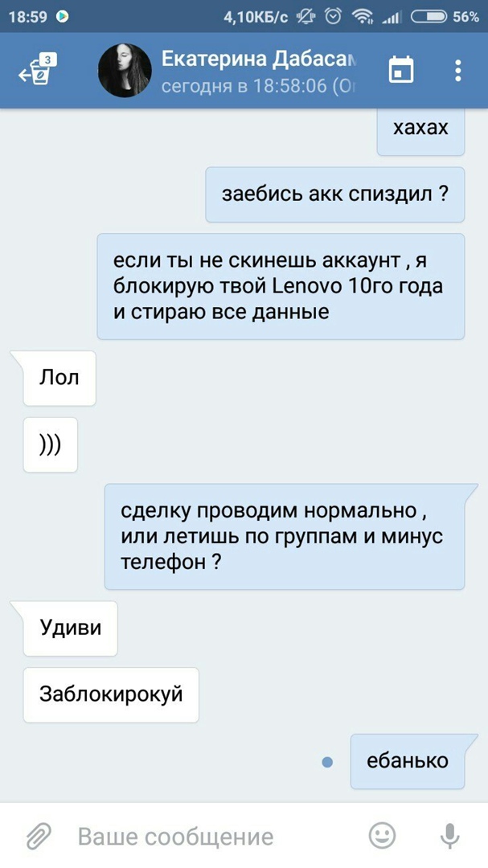Image resolution: width=488 pixels, height=868 pixels.
Task: Click the contact profile avatar
Action: click(125, 70)
